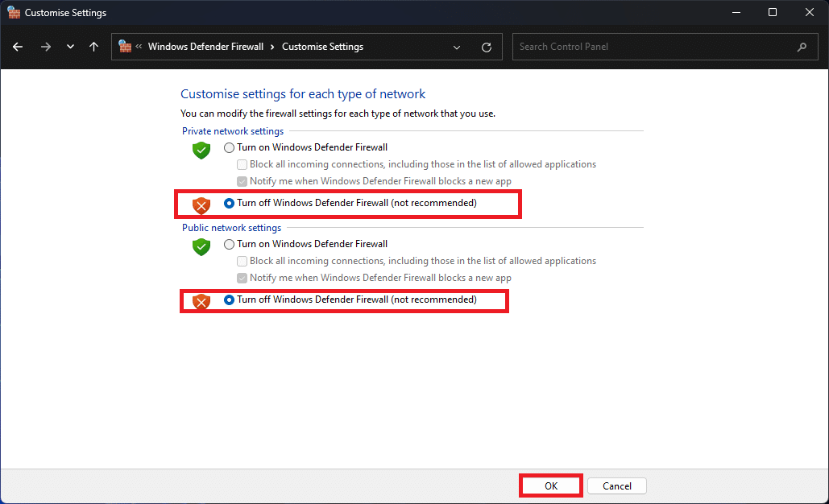Viewport: 829px width, 504px height.
Task: Select Turn off Firewall for Public network
Action: (x=230, y=300)
